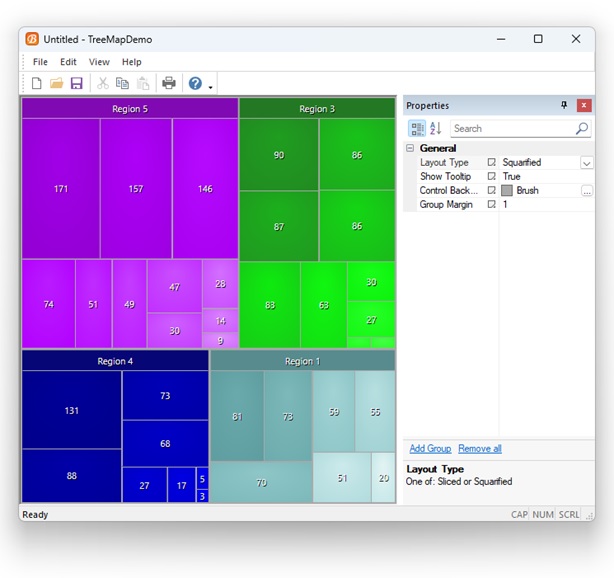Click the NUM status bar indicator
614x578 pixels.
tap(543, 514)
